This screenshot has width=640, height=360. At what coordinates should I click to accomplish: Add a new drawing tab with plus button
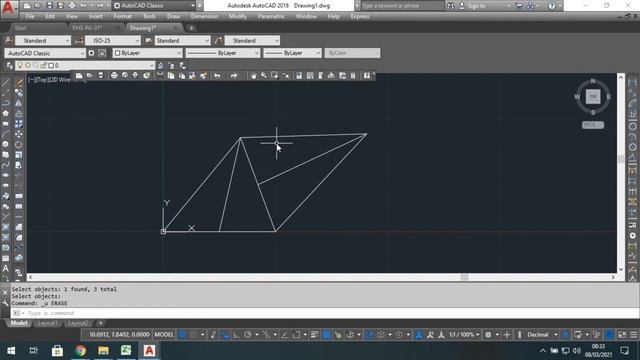tap(191, 28)
